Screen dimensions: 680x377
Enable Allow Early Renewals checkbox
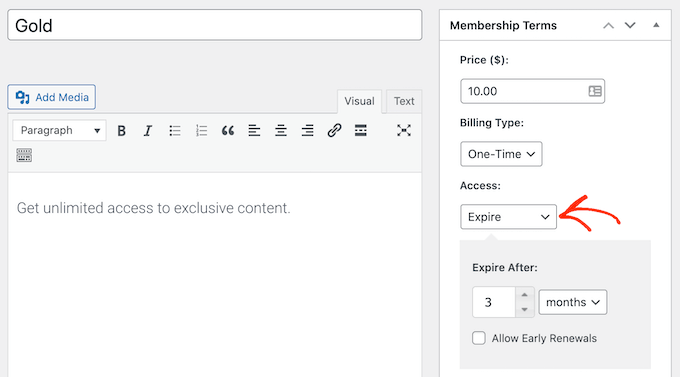479,338
